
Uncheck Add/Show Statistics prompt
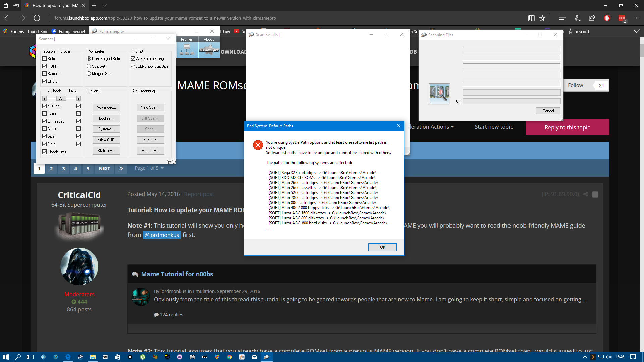click(133, 66)
